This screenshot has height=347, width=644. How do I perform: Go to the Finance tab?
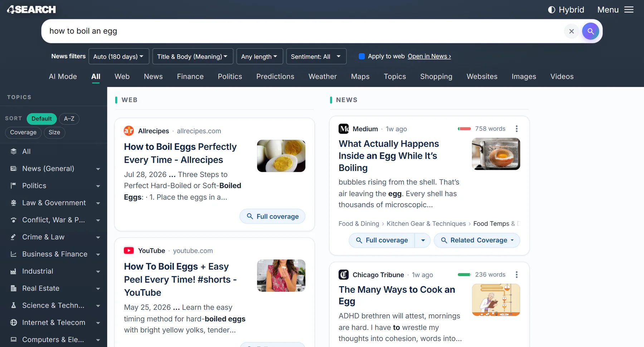(x=190, y=77)
